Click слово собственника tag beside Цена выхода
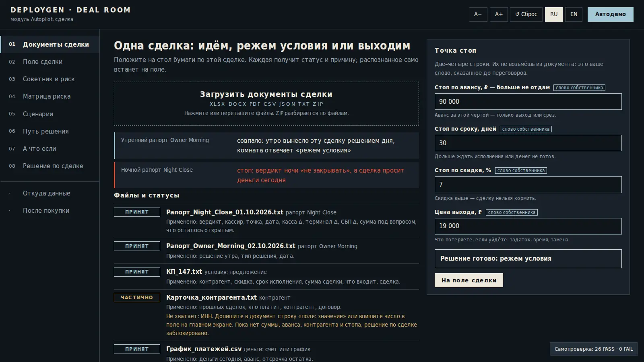This screenshot has height=362, width=644. 512,212
